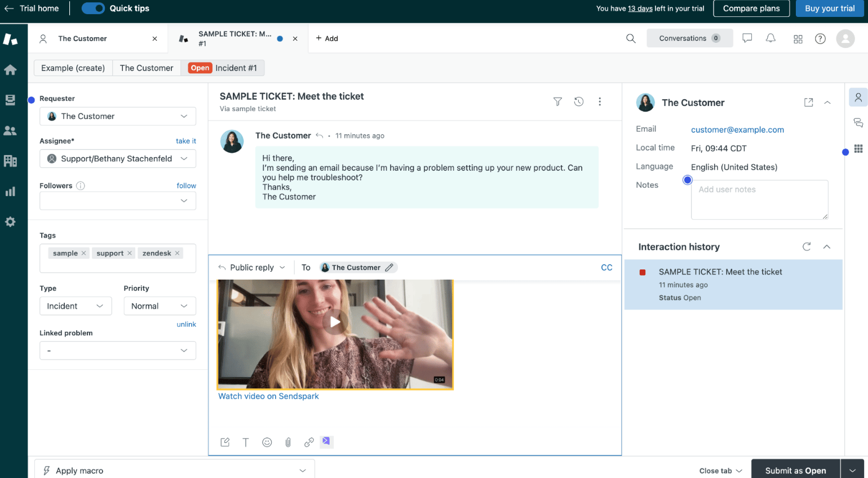Open Apply macro dropdown
This screenshot has width=868, height=478.
coord(175,471)
